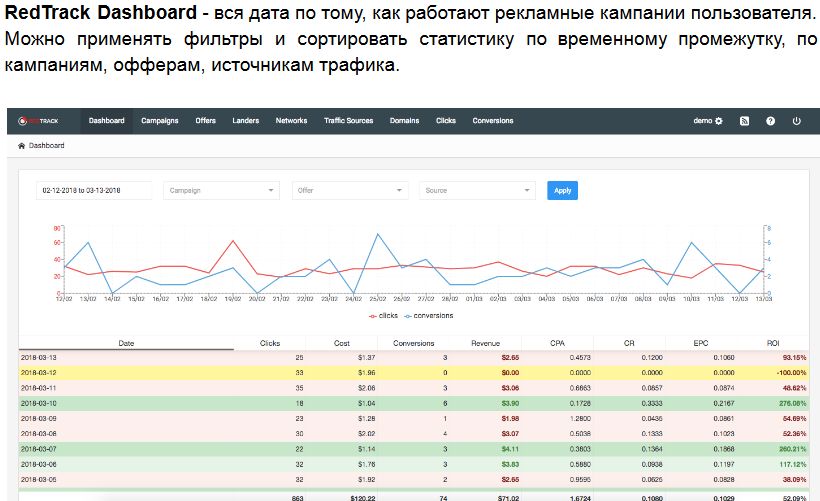Sort table by Revenue column
Viewport: 820px width, 501px height.
point(485,343)
